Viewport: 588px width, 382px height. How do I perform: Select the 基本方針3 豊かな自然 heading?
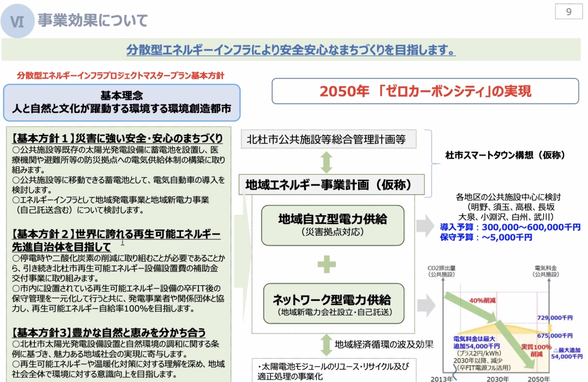click(x=109, y=333)
